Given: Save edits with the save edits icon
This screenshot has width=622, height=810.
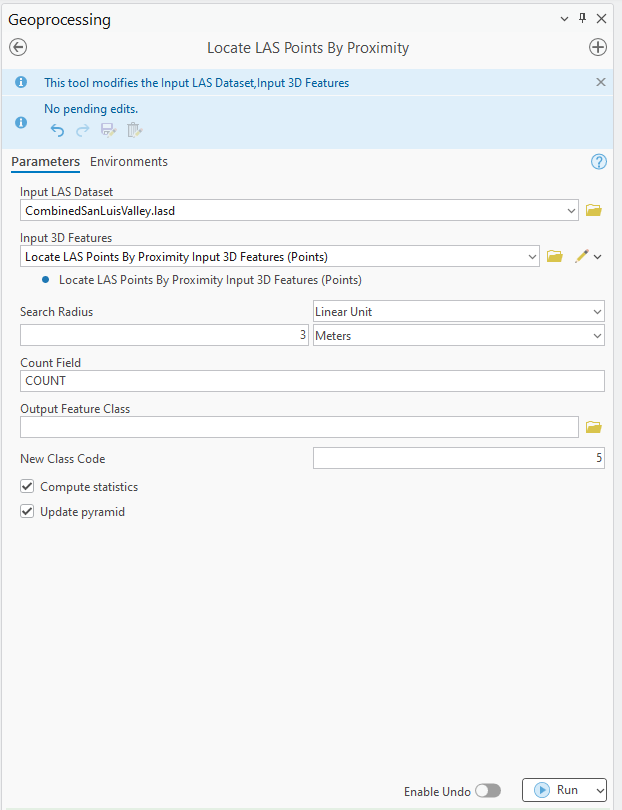Looking at the screenshot, I should [107, 129].
